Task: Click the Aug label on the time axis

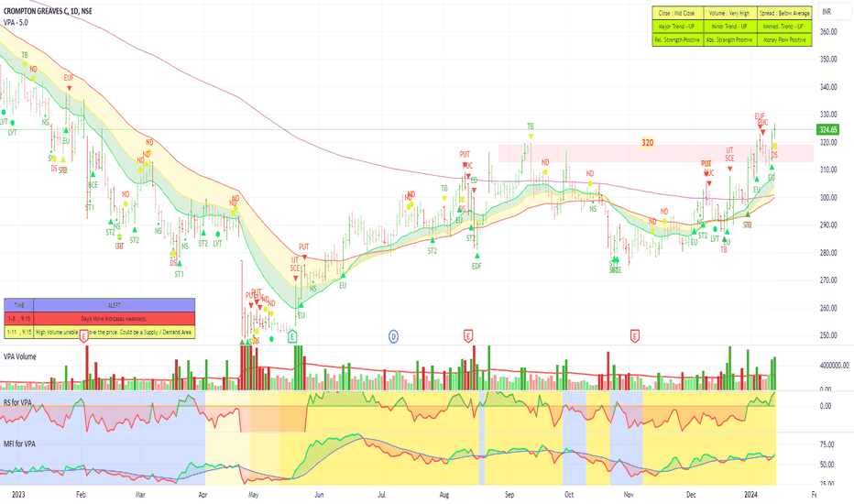Action: coord(443,495)
